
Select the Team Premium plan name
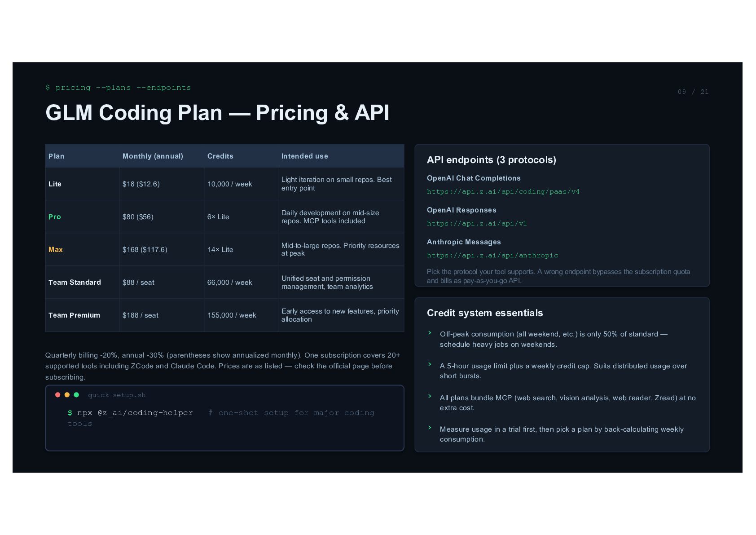pyautogui.click(x=75, y=315)
